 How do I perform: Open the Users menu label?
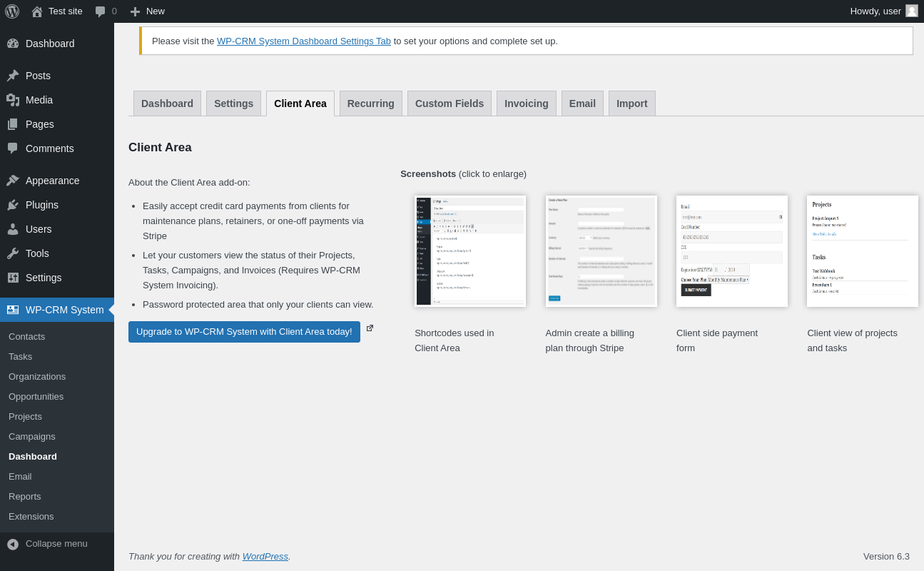click(x=39, y=229)
